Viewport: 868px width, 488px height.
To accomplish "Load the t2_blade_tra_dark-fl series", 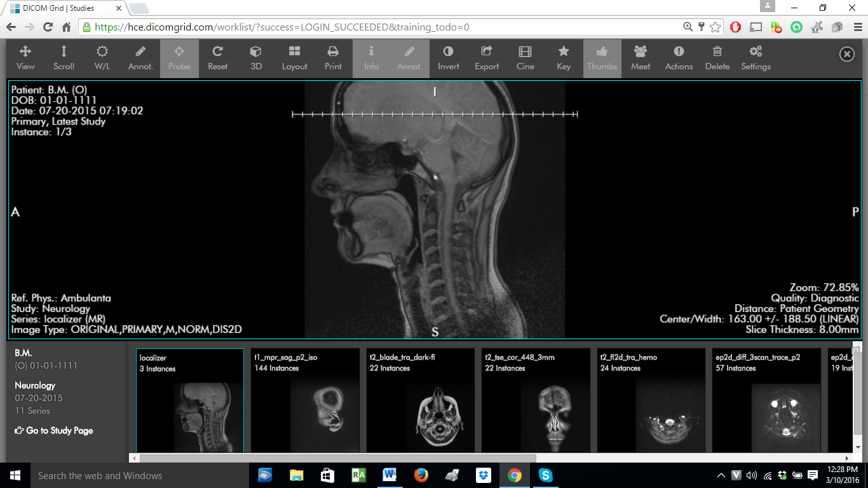I will pyautogui.click(x=421, y=400).
